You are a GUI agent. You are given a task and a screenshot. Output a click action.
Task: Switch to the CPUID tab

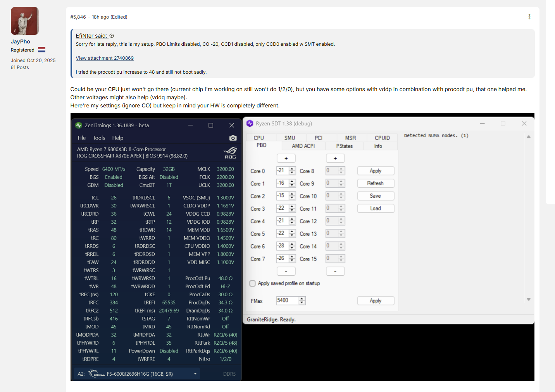[x=382, y=138]
